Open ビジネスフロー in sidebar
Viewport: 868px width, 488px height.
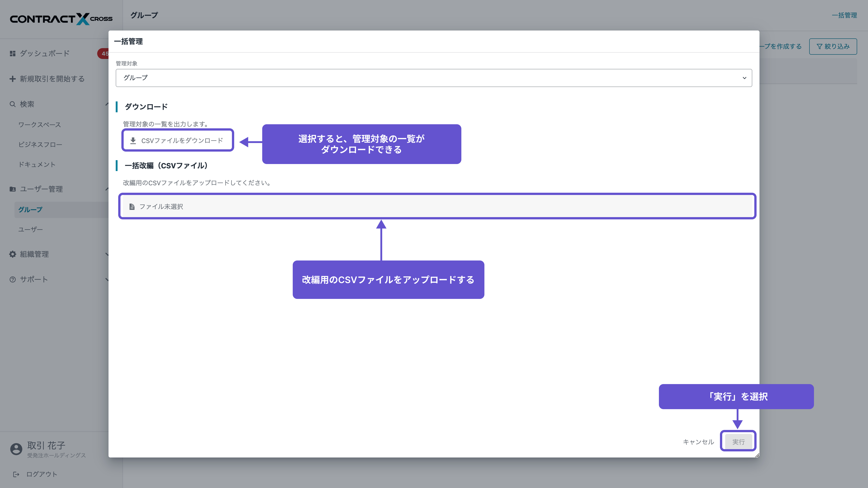(40, 145)
